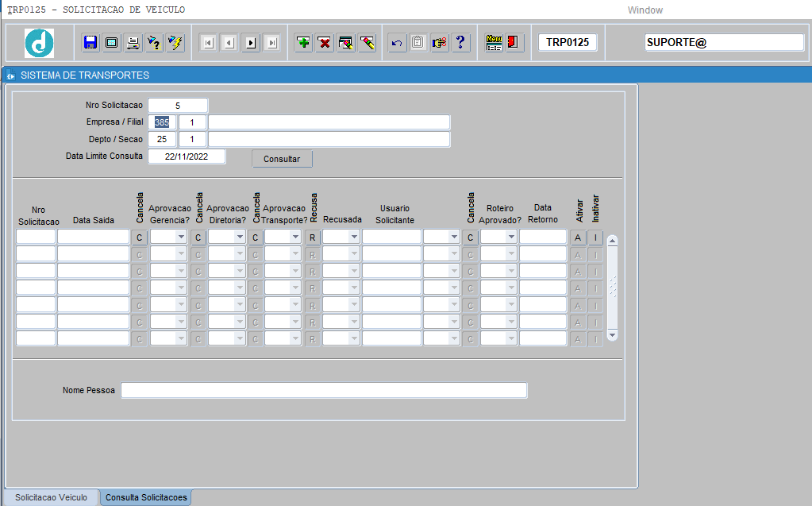Click first row Data Retorno cell
The height and width of the screenshot is (506, 812).
coord(543,237)
